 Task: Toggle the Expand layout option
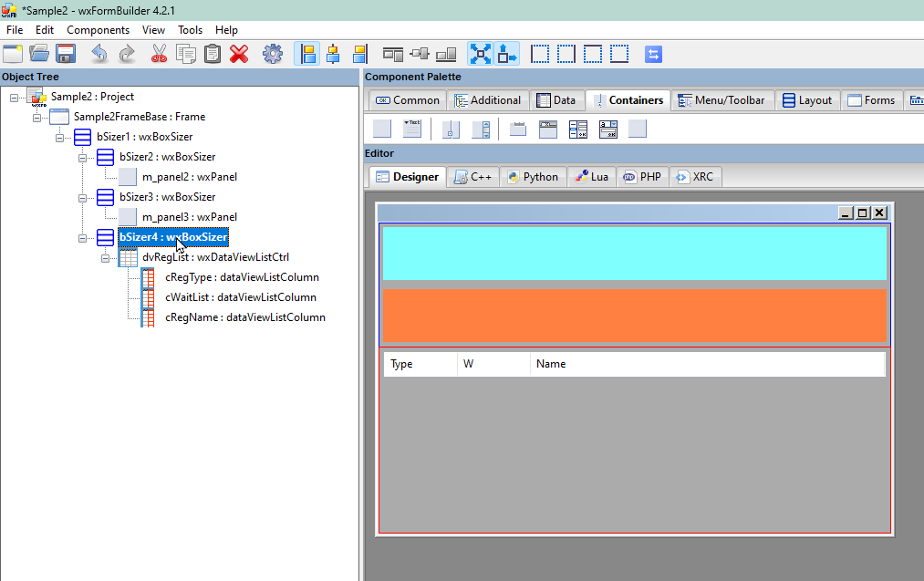(480, 54)
